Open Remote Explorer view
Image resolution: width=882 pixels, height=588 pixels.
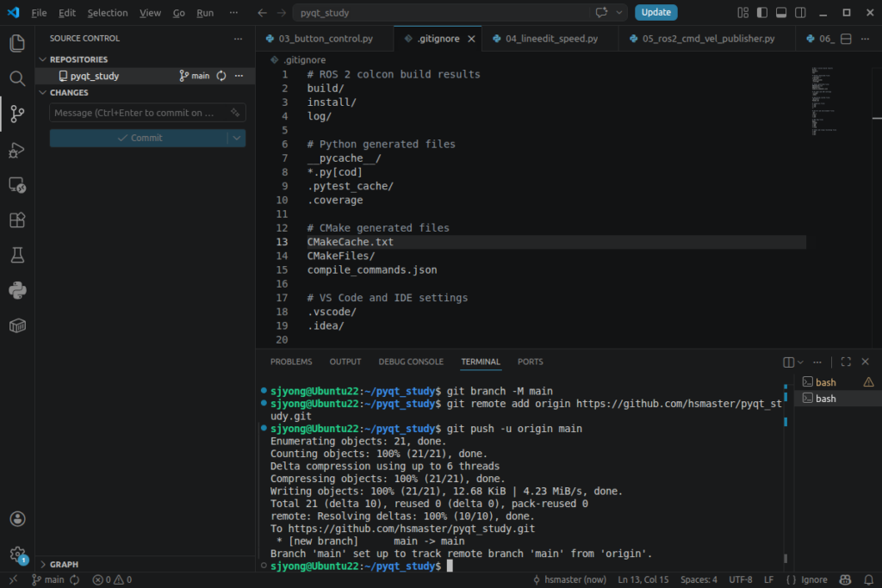coord(17,185)
